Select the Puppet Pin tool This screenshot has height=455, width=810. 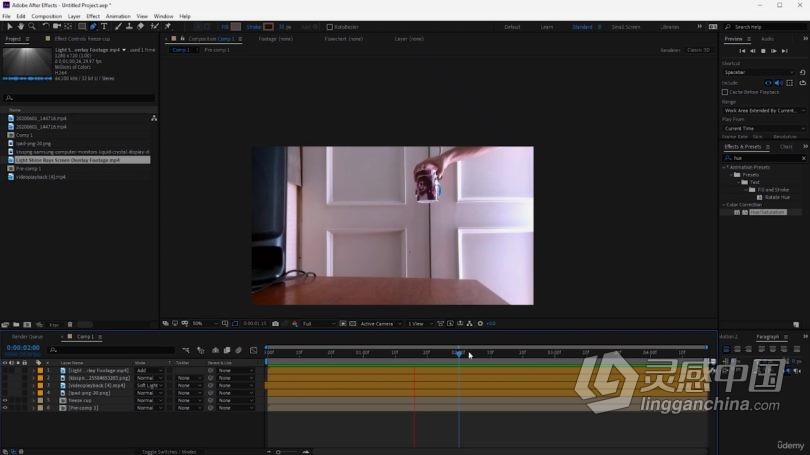pos(168,26)
